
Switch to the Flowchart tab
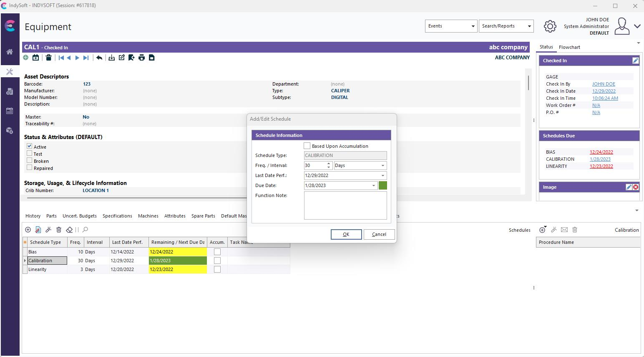click(x=569, y=47)
